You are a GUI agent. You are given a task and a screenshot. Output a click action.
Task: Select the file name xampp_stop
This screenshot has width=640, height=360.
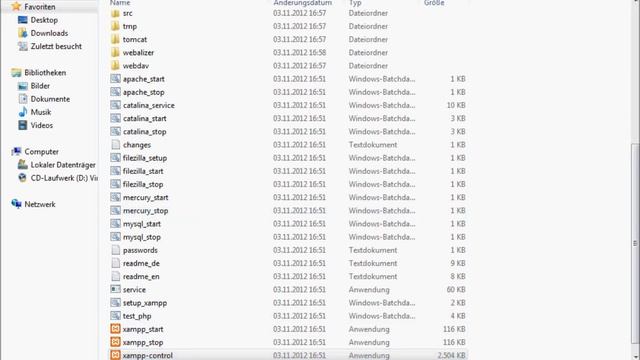[143, 342]
